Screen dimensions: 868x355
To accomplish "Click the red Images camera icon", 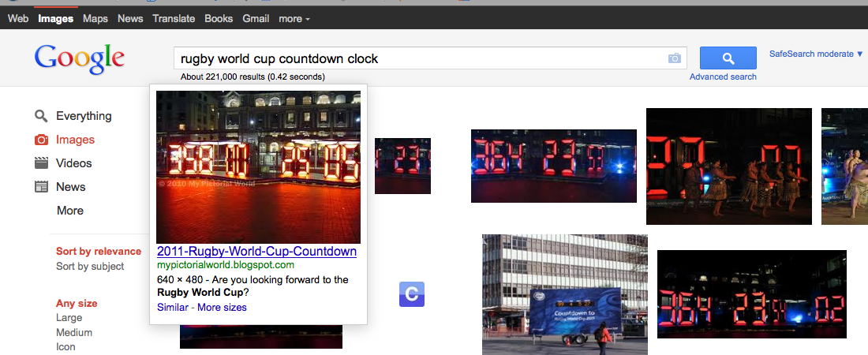I will [x=42, y=140].
